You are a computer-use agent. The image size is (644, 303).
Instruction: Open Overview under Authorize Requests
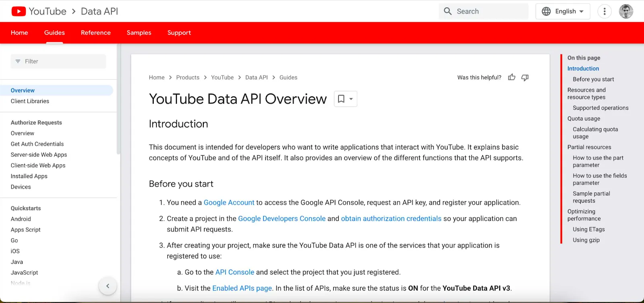click(x=23, y=133)
